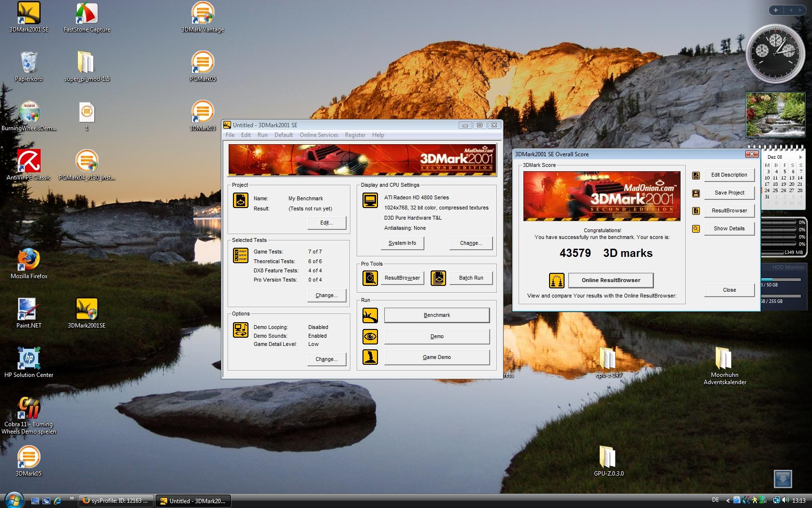Viewport: 812px width, 508px height.
Task: Open the GPU-Z.0.3.0 folder
Action: click(609, 462)
